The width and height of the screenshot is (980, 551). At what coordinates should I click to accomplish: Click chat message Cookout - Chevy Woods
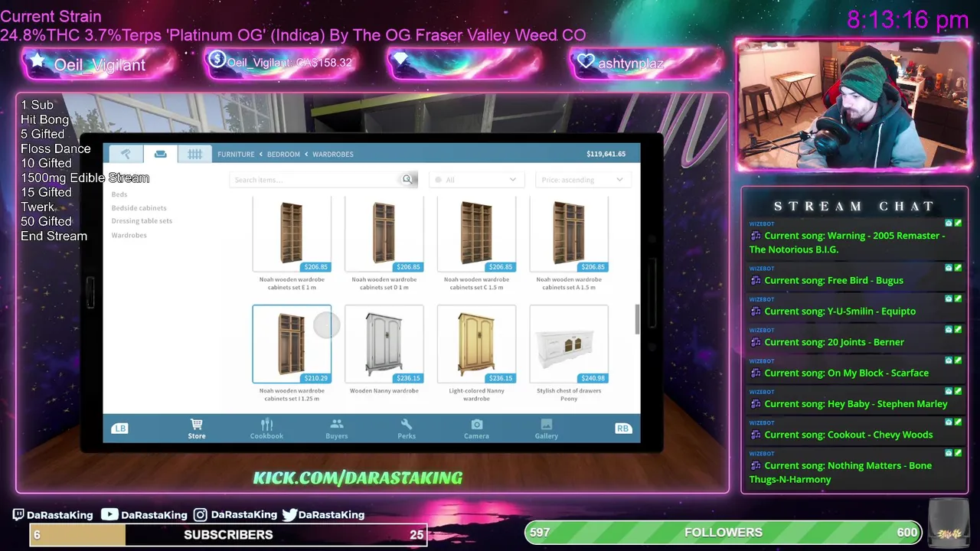click(x=848, y=435)
